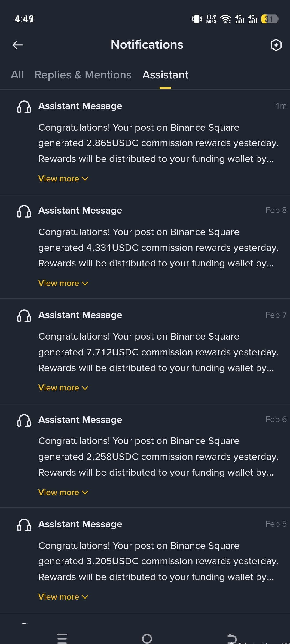Expand View more on 4.331USDC message
Viewport: 290px width, 644px height.
(x=63, y=283)
